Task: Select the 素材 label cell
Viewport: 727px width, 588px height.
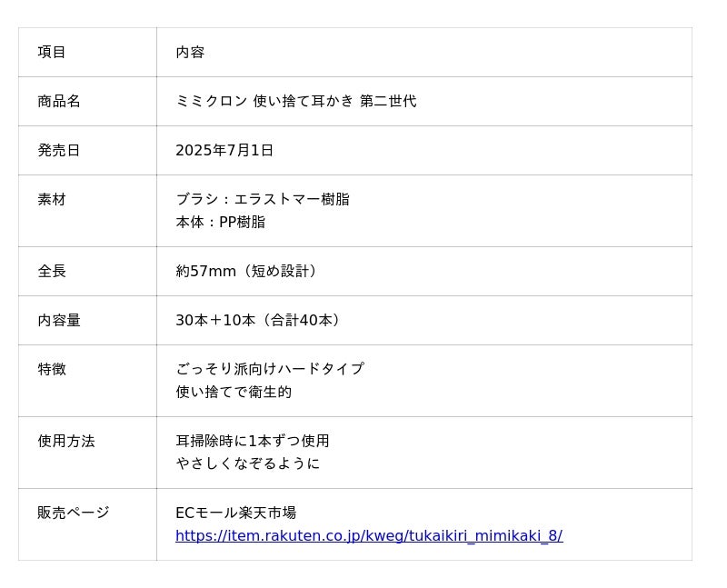Action: 87,211
